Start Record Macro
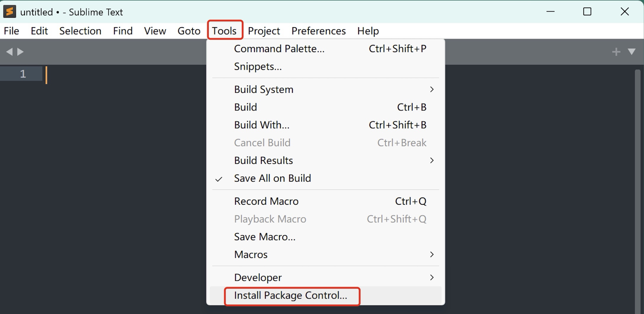 coord(266,201)
